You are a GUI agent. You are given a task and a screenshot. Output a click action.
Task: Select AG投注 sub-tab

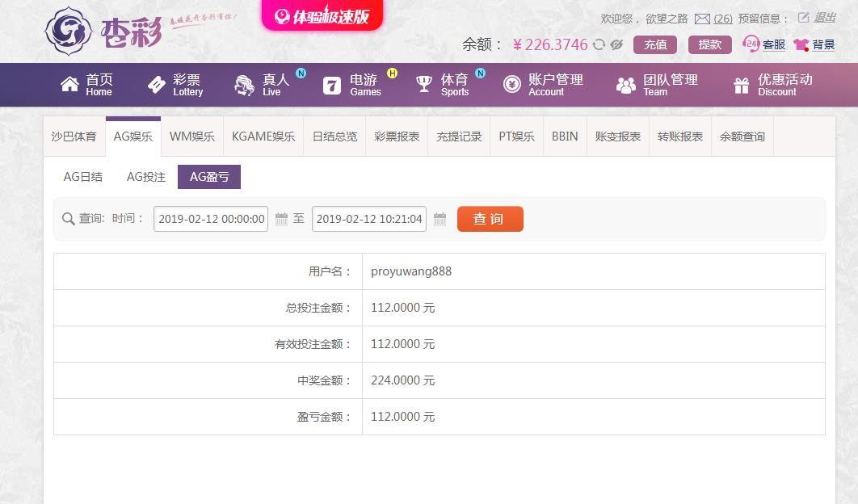146,177
